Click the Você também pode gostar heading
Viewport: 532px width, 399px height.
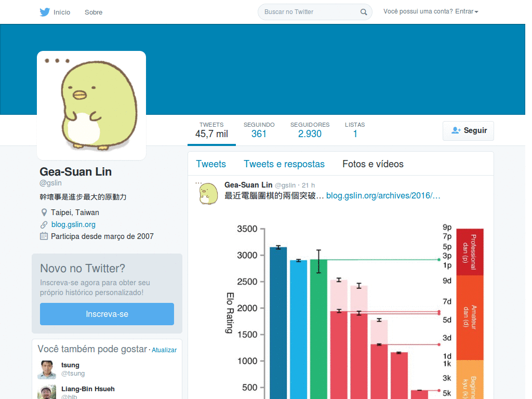click(92, 349)
